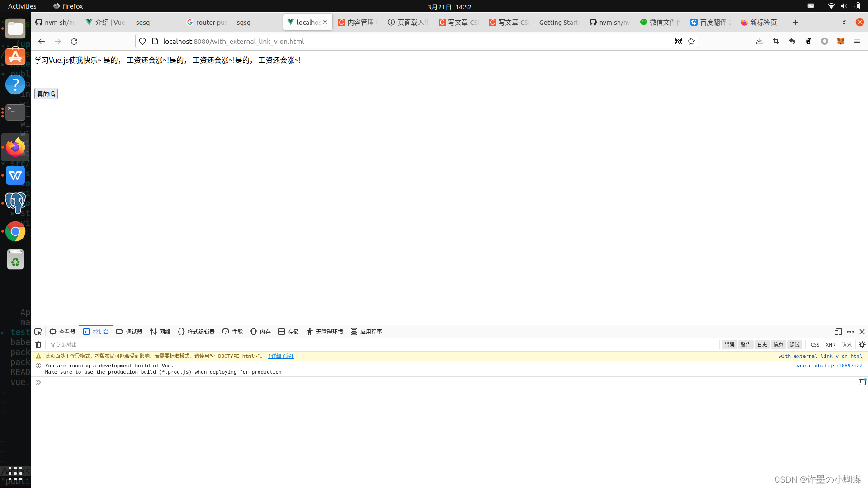Switch to the 网络 network tab

click(x=160, y=332)
